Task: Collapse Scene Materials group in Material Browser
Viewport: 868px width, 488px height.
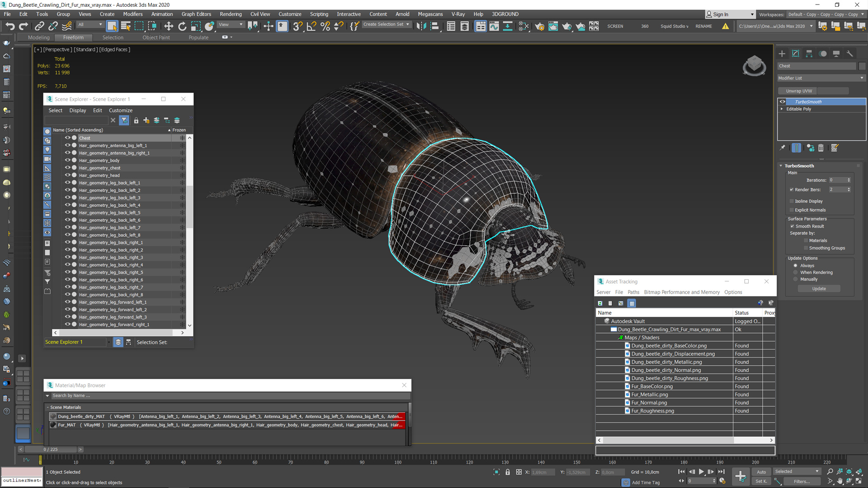Action: point(47,407)
